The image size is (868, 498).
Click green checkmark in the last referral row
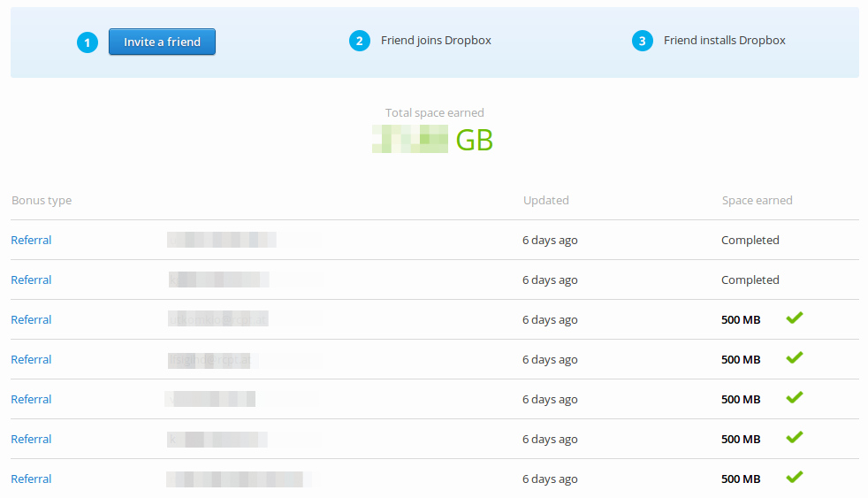click(795, 477)
